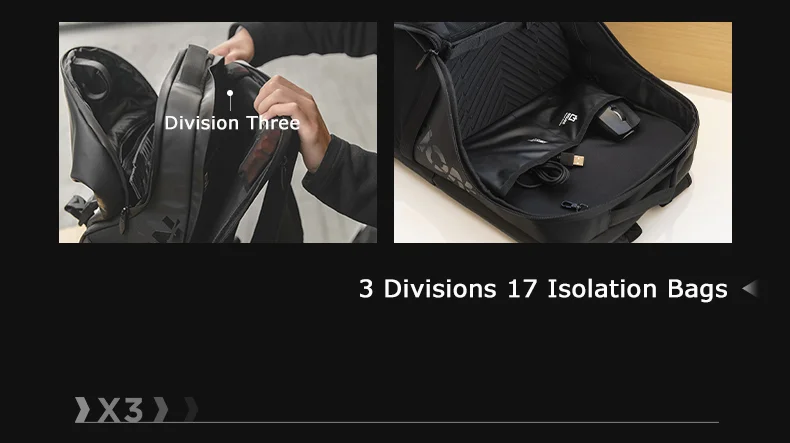Click the computer mouse in the right photo
Screen dimensions: 790x443
(x=618, y=119)
